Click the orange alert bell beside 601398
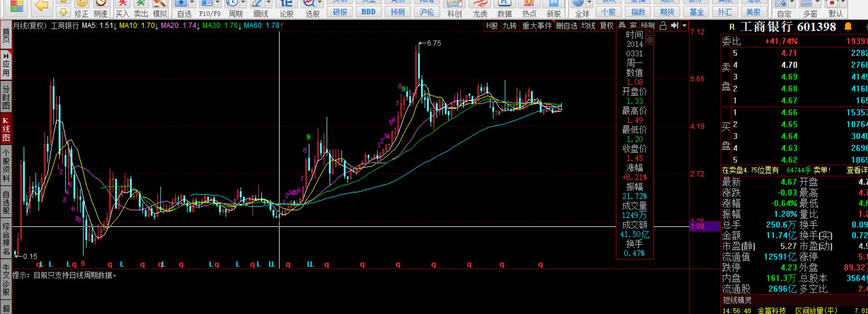This screenshot has height=314, width=868. (848, 27)
